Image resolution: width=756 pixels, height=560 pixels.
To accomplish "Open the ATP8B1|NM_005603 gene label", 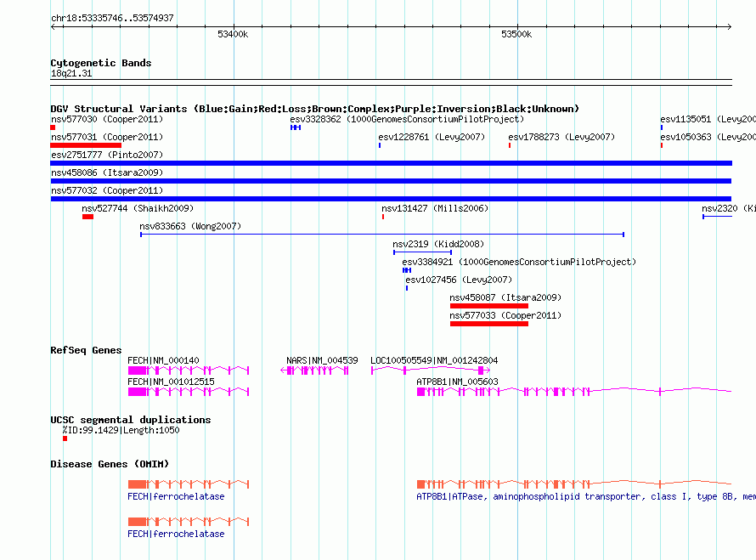I will pyautogui.click(x=457, y=382).
